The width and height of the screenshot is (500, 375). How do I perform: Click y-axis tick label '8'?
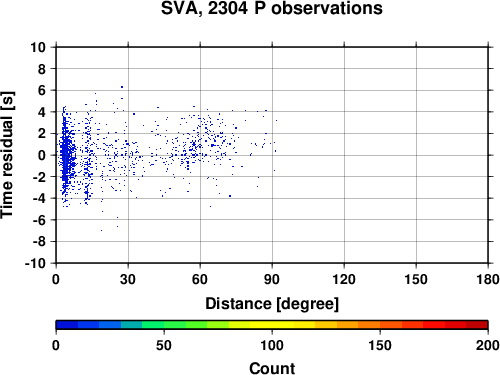pyautogui.click(x=41, y=69)
